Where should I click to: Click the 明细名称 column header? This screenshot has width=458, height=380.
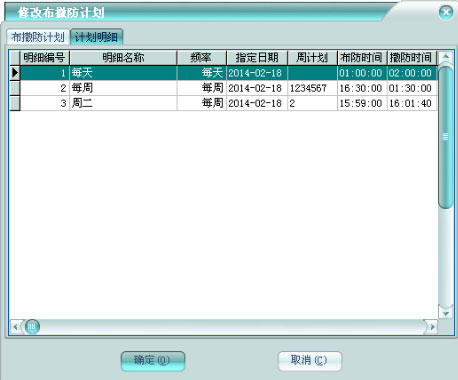[123, 58]
